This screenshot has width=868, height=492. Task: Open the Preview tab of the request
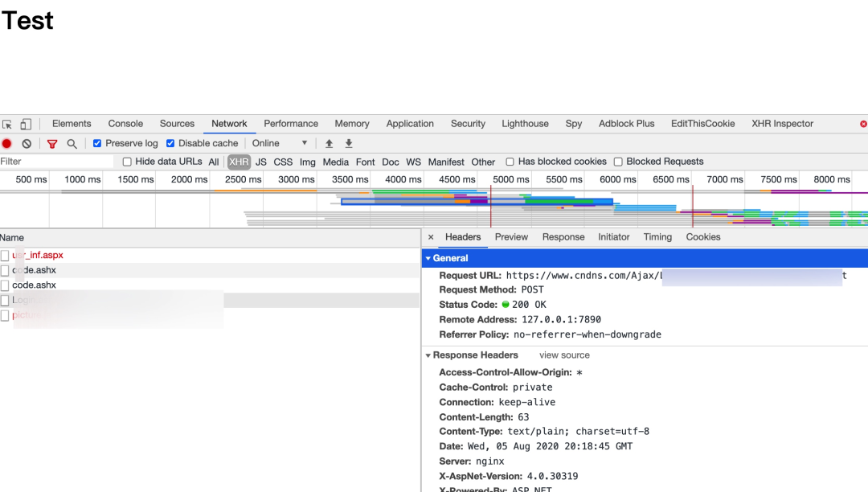pyautogui.click(x=511, y=237)
